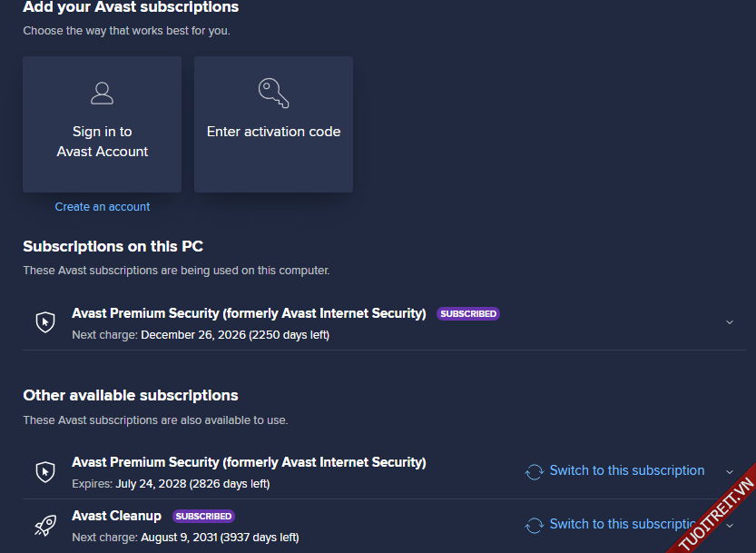This screenshot has height=553, width=756.
Task: Click the switch arrows icon beside Premium Security
Action: (535, 471)
